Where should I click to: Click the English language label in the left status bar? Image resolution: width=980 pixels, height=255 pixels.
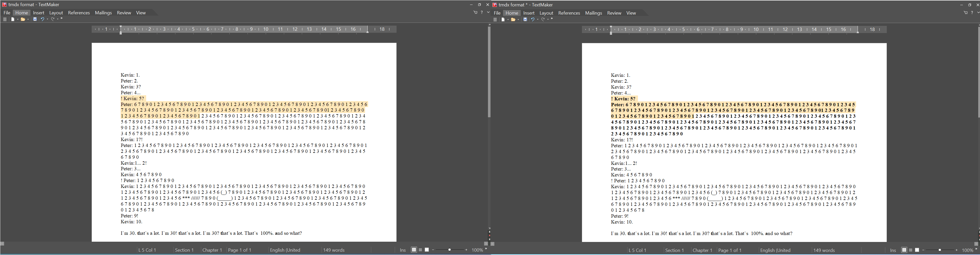point(285,250)
